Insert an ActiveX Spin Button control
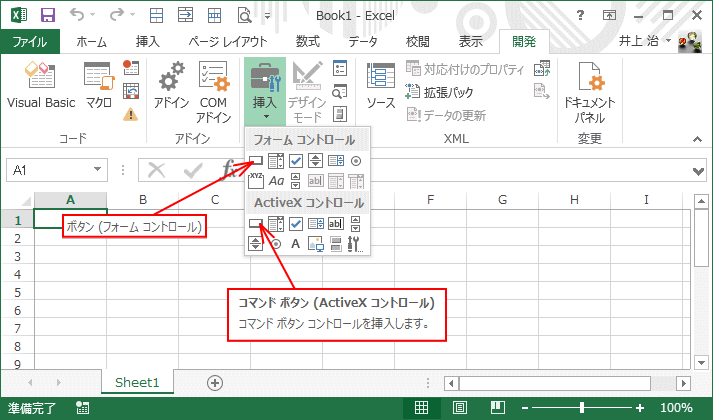The image size is (713, 420). [256, 244]
